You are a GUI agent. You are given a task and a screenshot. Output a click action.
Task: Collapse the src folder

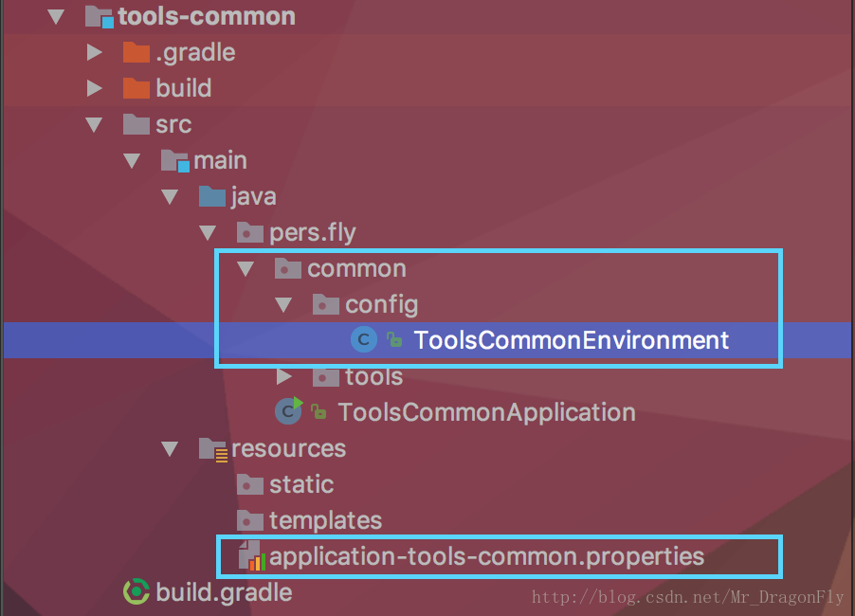tap(95, 125)
